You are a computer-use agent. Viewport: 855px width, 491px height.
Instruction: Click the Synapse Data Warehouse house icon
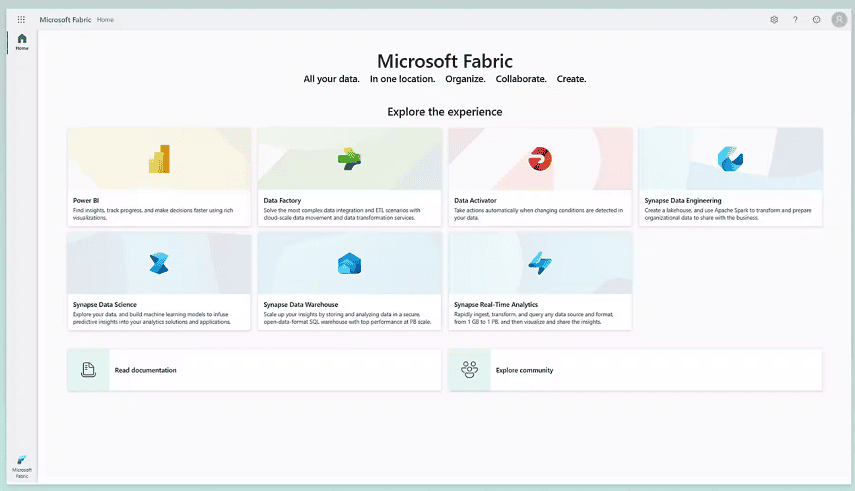[350, 264]
